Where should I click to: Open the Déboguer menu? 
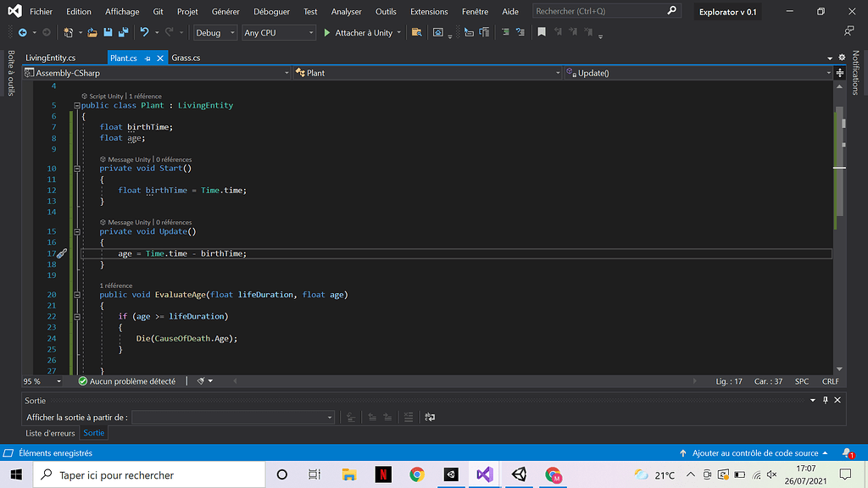pyautogui.click(x=271, y=11)
